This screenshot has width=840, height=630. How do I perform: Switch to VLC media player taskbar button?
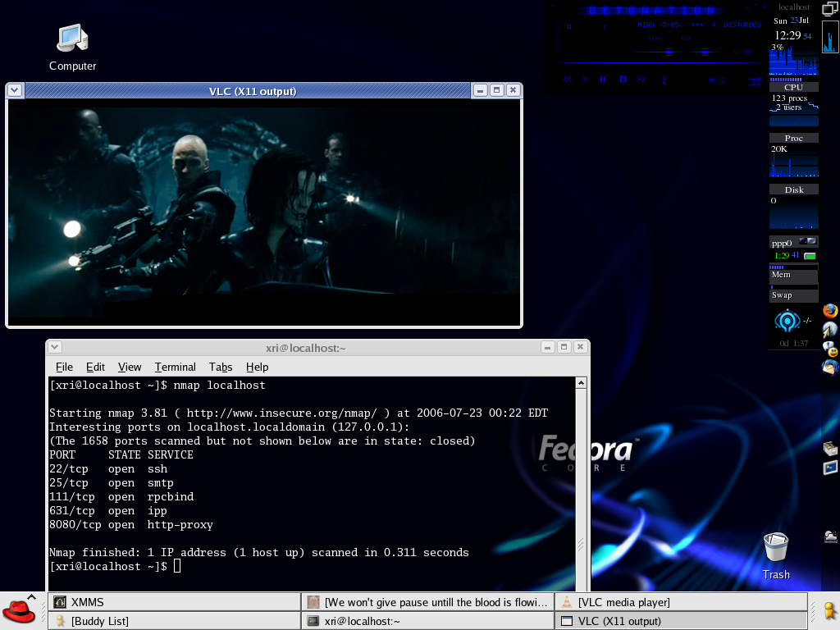click(x=681, y=602)
